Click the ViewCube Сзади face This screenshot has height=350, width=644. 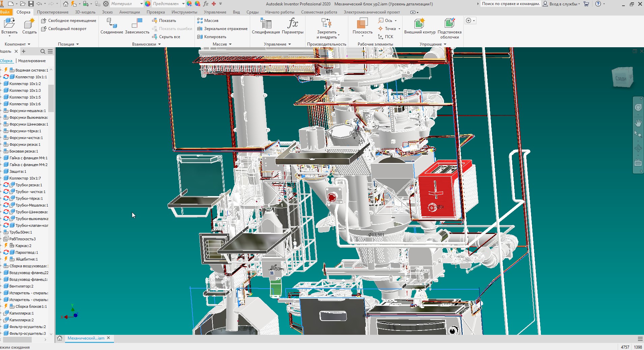click(620, 78)
